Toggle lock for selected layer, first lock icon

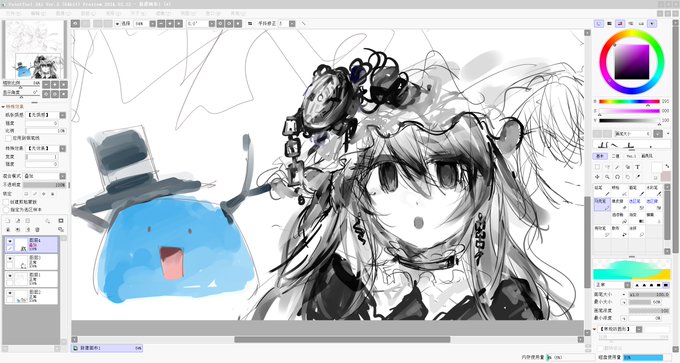click(x=27, y=194)
